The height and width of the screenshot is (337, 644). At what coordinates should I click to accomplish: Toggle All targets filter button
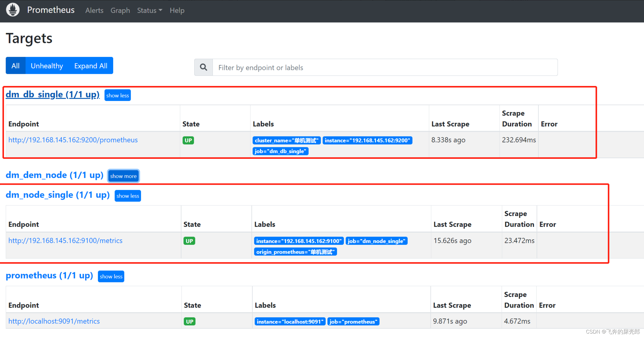[15, 66]
